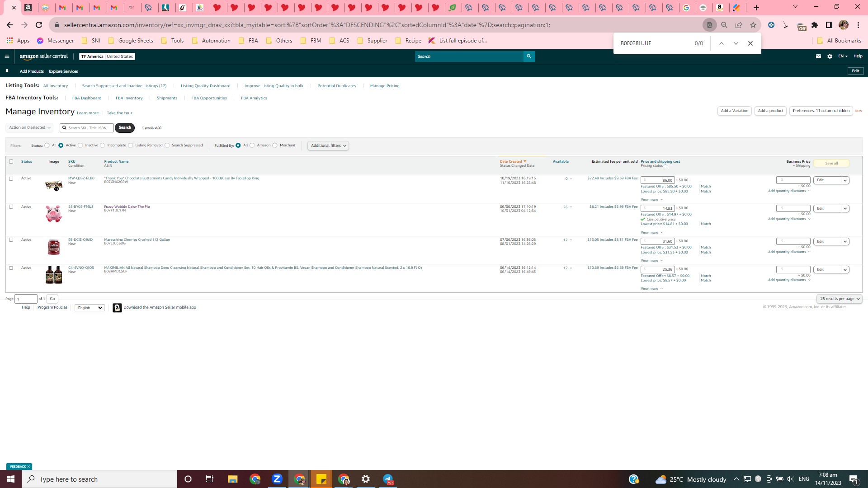Select the Listing Removed status filter
868x488 pixels.
pyautogui.click(x=131, y=145)
